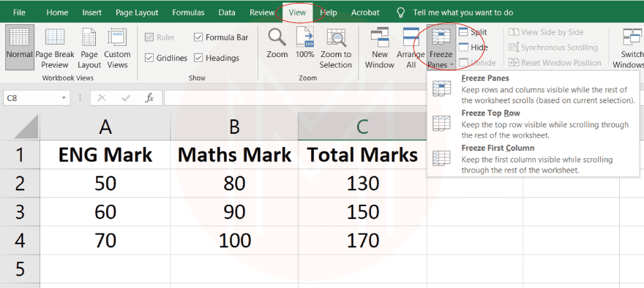Select cell B3 containing 90
644x288 pixels.
pyautogui.click(x=234, y=212)
